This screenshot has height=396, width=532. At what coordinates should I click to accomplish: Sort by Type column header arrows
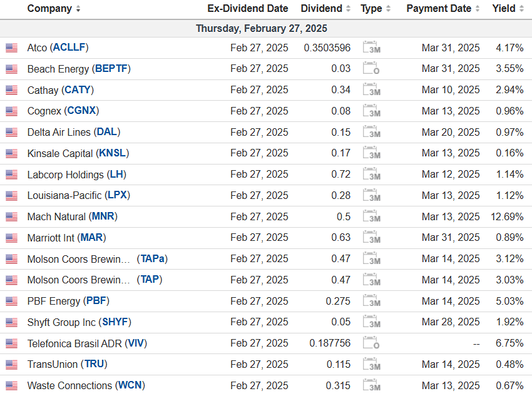tap(388, 9)
